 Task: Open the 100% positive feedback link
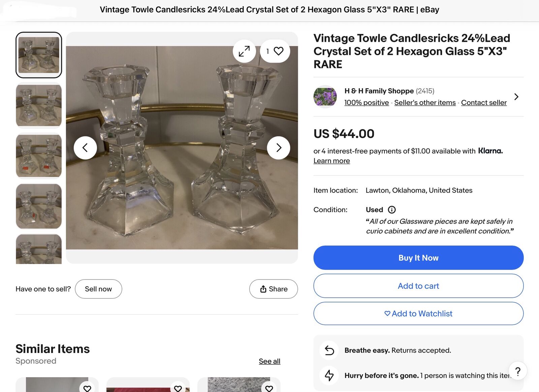pyautogui.click(x=367, y=102)
